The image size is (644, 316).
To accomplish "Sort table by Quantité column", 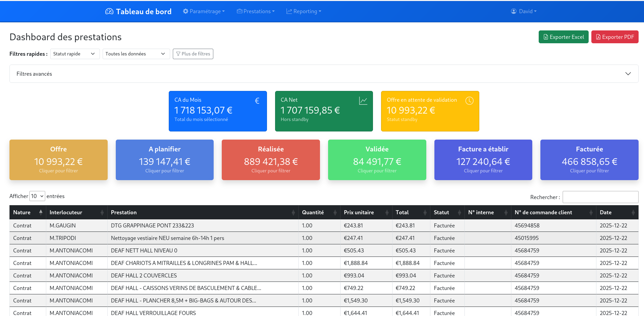I will [x=319, y=212].
